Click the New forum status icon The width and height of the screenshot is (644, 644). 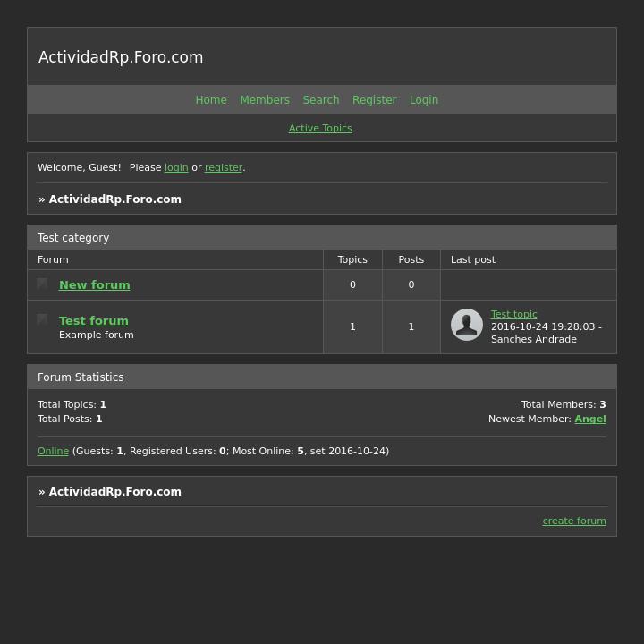pos(42,284)
